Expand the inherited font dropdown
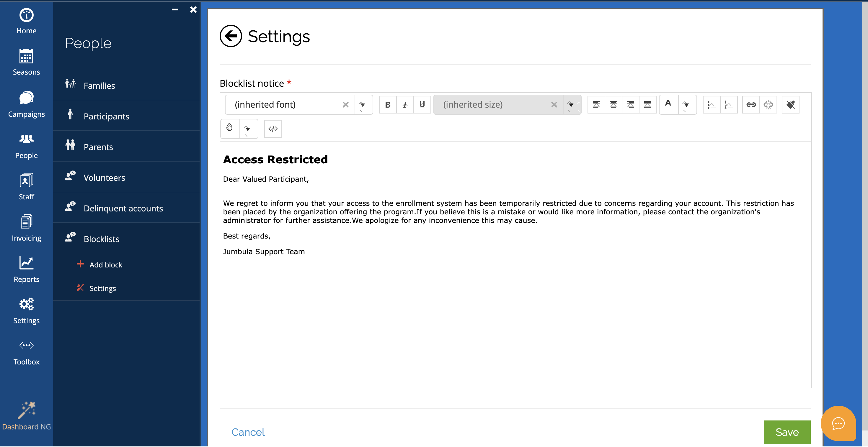This screenshot has width=868, height=447. (363, 105)
